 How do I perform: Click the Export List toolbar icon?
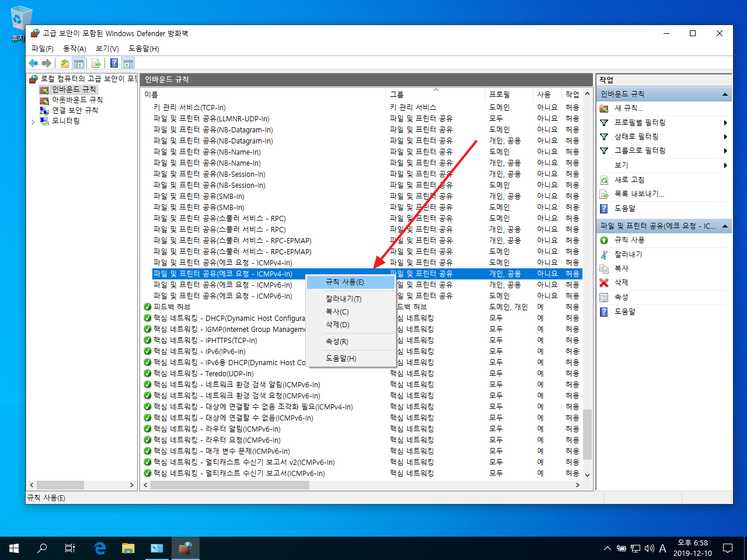click(x=96, y=63)
